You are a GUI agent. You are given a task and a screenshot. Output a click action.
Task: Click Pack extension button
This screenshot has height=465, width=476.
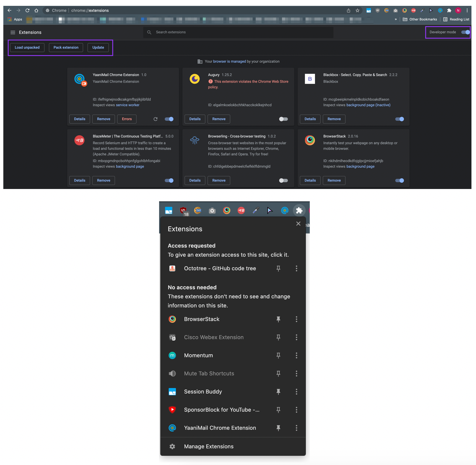pos(66,47)
